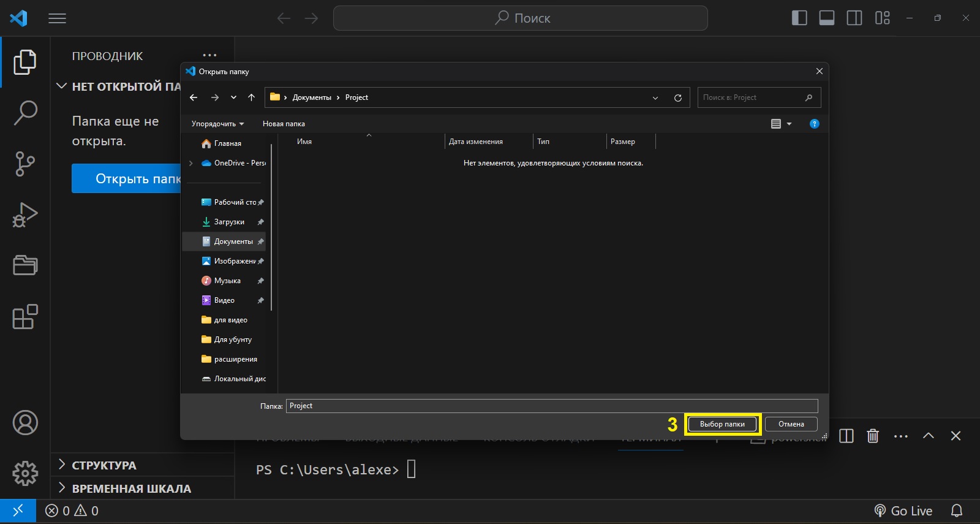Screen dimensions: 980x524
Task: Open help with the blue question icon
Action: (814, 124)
